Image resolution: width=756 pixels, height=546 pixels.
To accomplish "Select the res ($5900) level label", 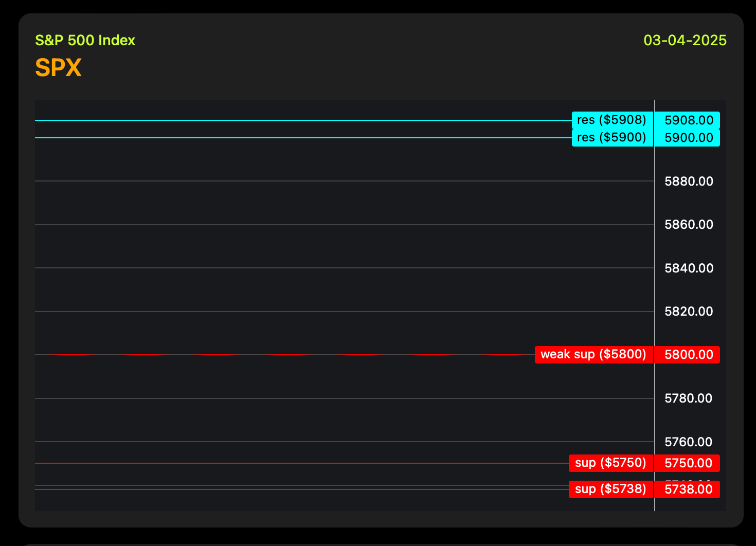I will click(612, 138).
